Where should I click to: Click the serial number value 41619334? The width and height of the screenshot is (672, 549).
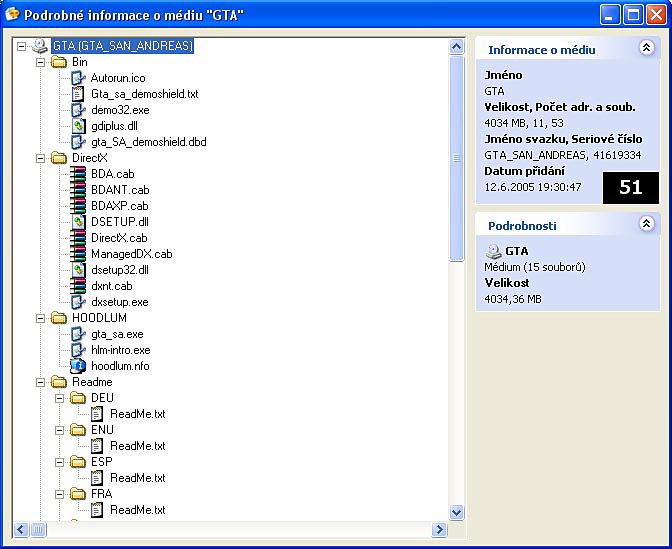point(617,155)
